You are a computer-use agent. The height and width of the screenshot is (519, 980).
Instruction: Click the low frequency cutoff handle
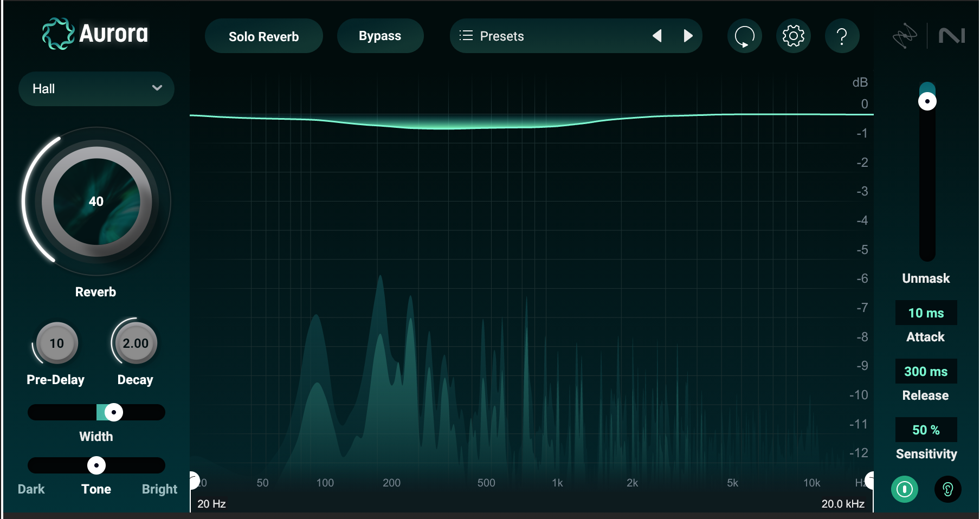click(x=194, y=480)
